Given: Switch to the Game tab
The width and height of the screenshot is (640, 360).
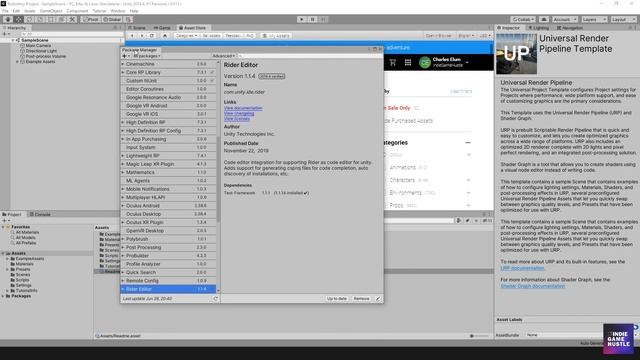Looking at the screenshot, I should click(x=162, y=28).
